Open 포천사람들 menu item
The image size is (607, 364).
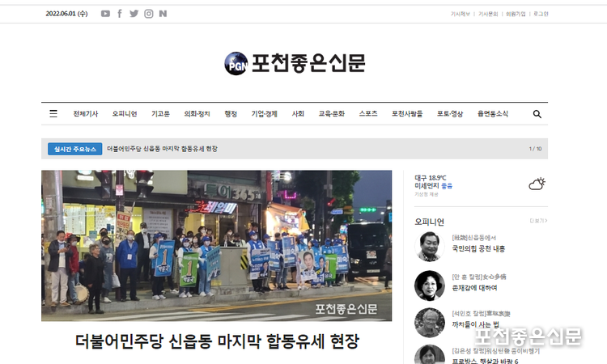[x=407, y=114]
